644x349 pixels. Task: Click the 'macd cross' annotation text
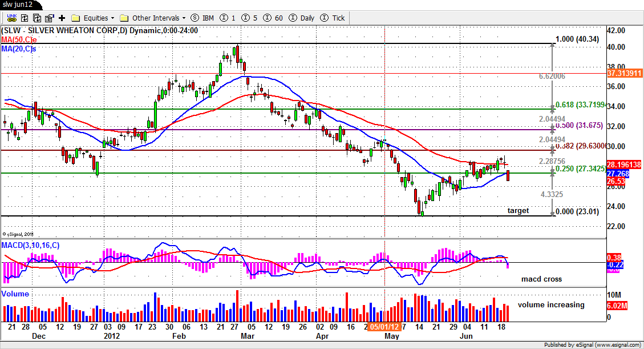[541, 279]
